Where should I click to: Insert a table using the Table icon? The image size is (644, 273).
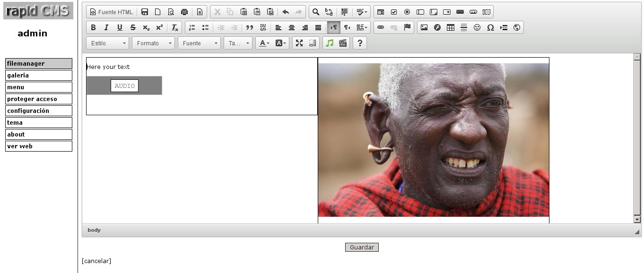(x=451, y=27)
